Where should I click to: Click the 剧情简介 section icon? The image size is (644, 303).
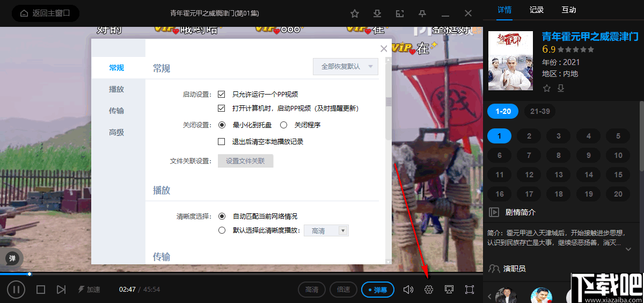tap(494, 212)
